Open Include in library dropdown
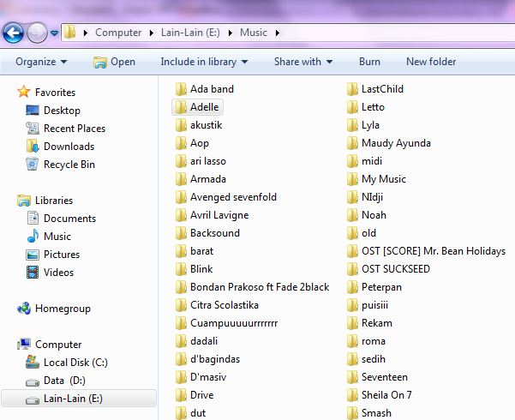This screenshot has width=515, height=420. pyautogui.click(x=204, y=62)
